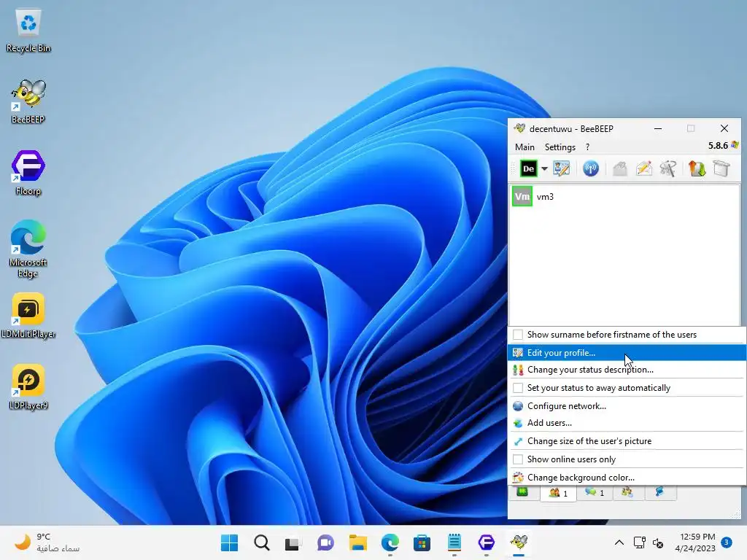Select 'Add users...' in the context menu
The width and height of the screenshot is (747, 560).
(x=627, y=423)
